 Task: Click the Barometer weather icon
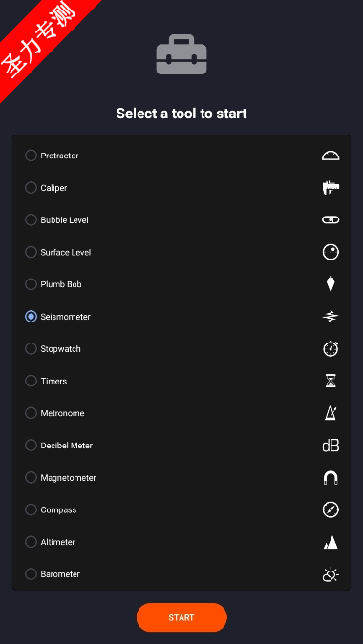tap(331, 574)
